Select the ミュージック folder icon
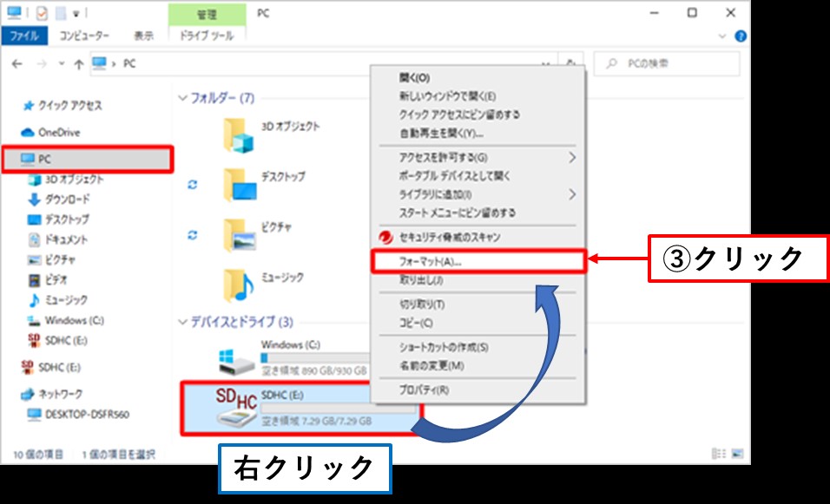Viewport: 830px width, 504px height. pyautogui.click(x=239, y=285)
